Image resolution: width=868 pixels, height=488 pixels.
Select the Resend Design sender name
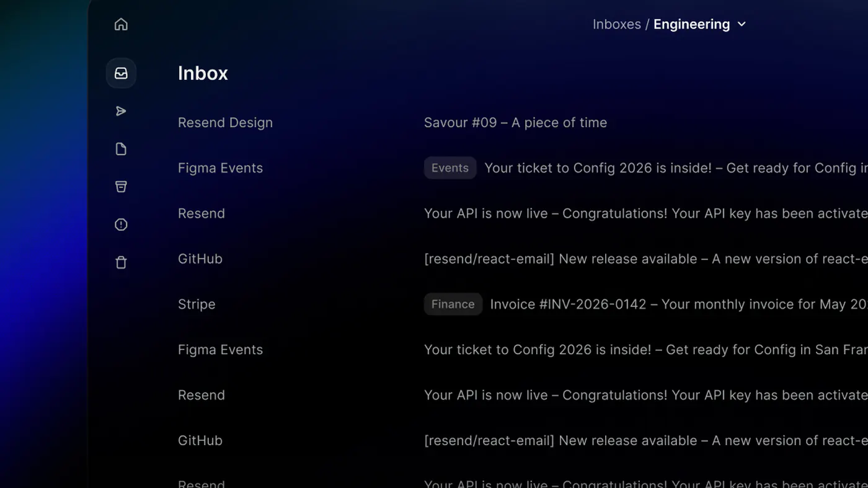click(225, 123)
